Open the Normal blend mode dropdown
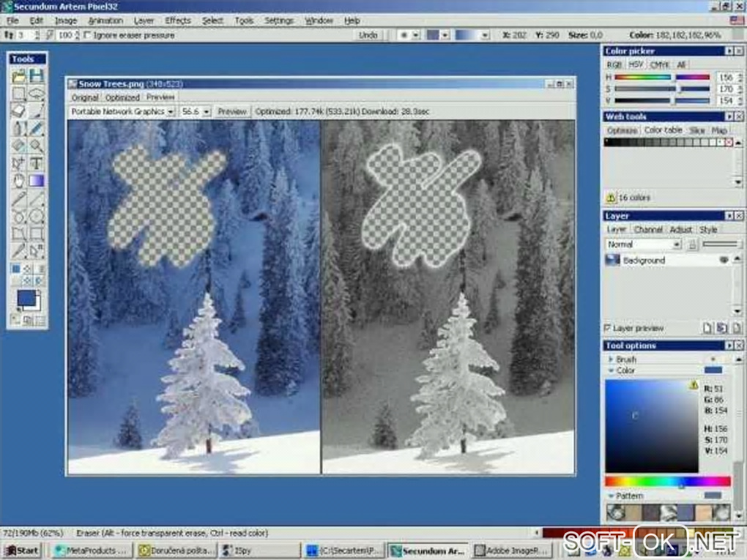747x560 pixels. (677, 244)
